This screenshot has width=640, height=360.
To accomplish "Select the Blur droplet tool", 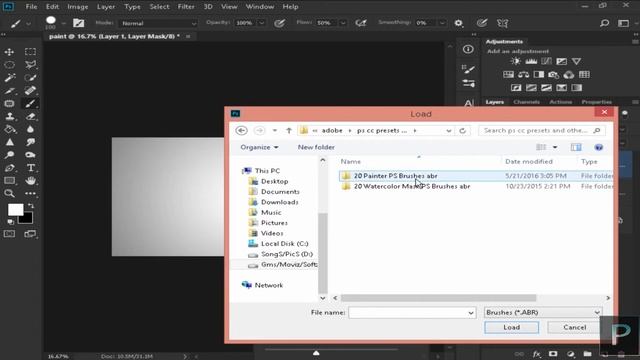I will click(30, 129).
